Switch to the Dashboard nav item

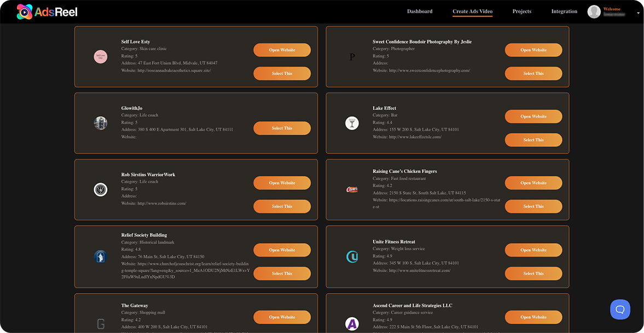419,11
